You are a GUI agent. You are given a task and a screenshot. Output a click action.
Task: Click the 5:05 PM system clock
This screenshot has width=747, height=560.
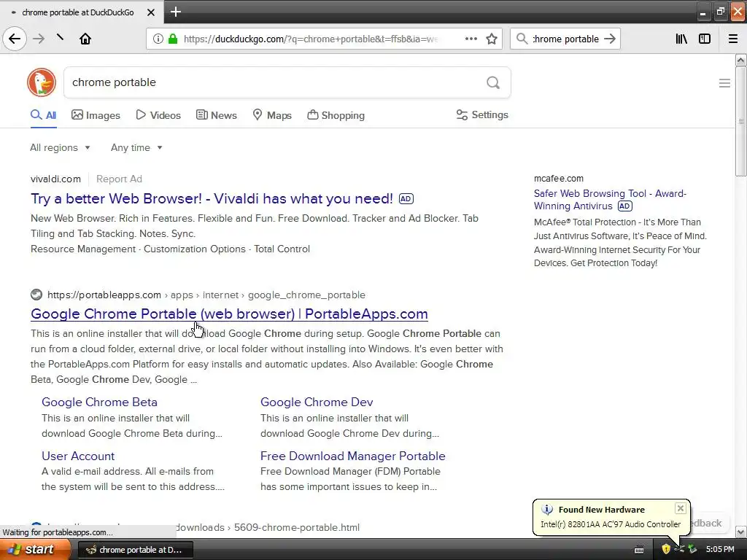(720, 549)
